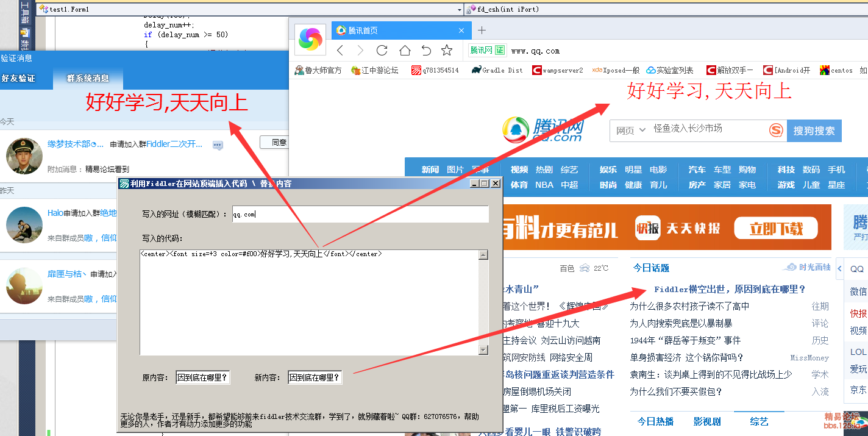868x436 pixels.
Task: Open the 游戏 navigation link
Action: (786, 185)
